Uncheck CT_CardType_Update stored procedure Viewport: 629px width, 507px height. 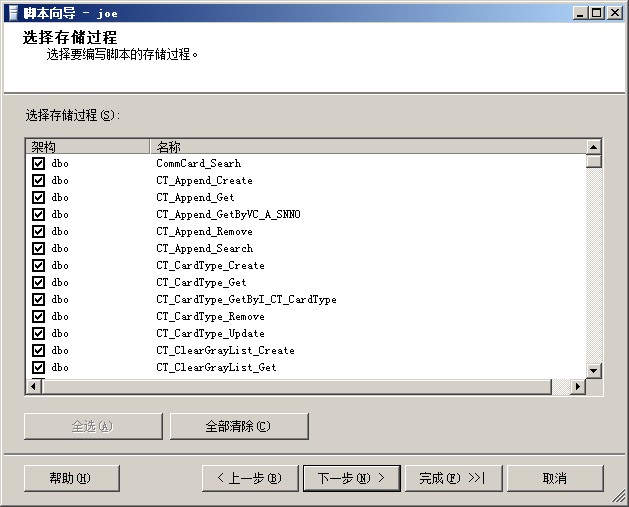[39, 334]
